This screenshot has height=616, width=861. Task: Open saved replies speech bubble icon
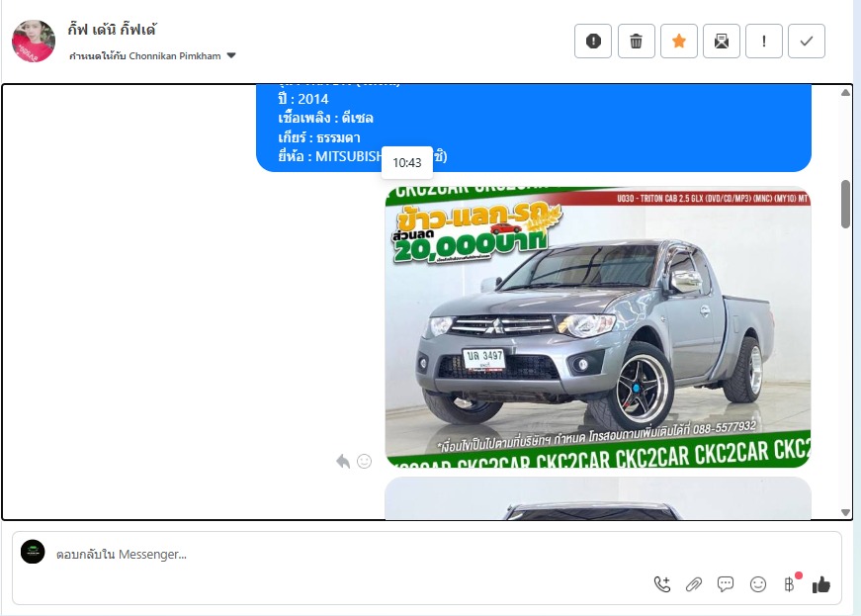726,584
